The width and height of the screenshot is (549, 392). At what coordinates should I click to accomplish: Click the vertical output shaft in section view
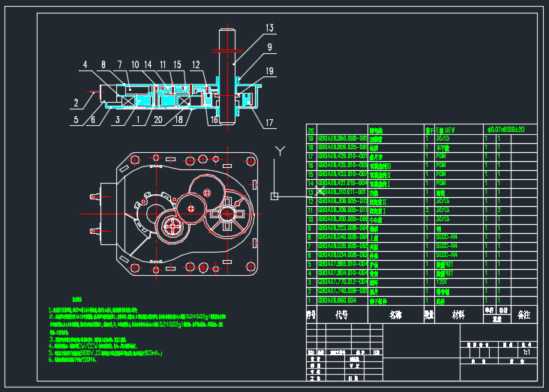tap(229, 67)
